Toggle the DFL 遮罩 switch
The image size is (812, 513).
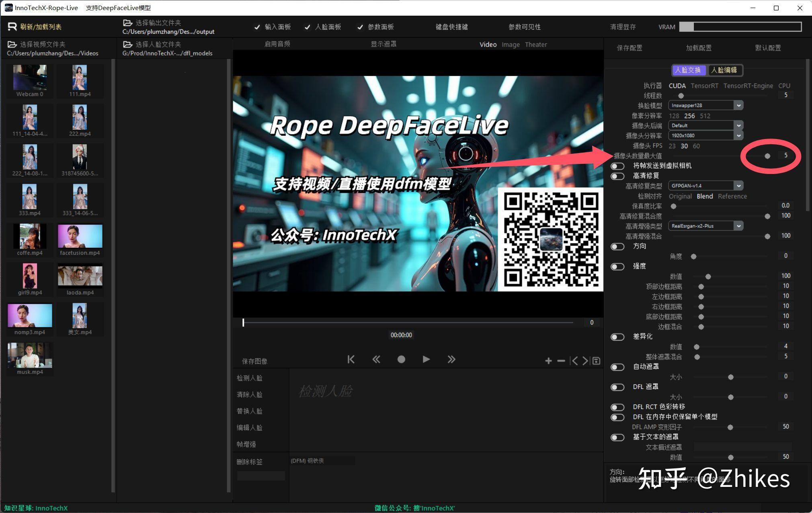point(617,387)
